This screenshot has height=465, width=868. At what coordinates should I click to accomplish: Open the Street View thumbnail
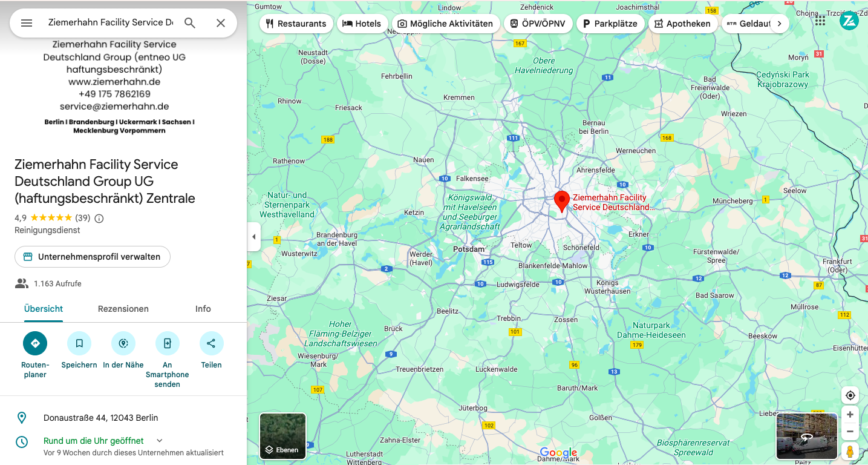pyautogui.click(x=806, y=436)
